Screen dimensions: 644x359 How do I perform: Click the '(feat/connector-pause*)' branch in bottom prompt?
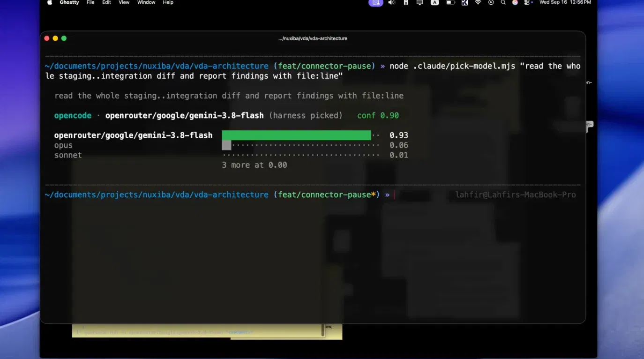327,194
